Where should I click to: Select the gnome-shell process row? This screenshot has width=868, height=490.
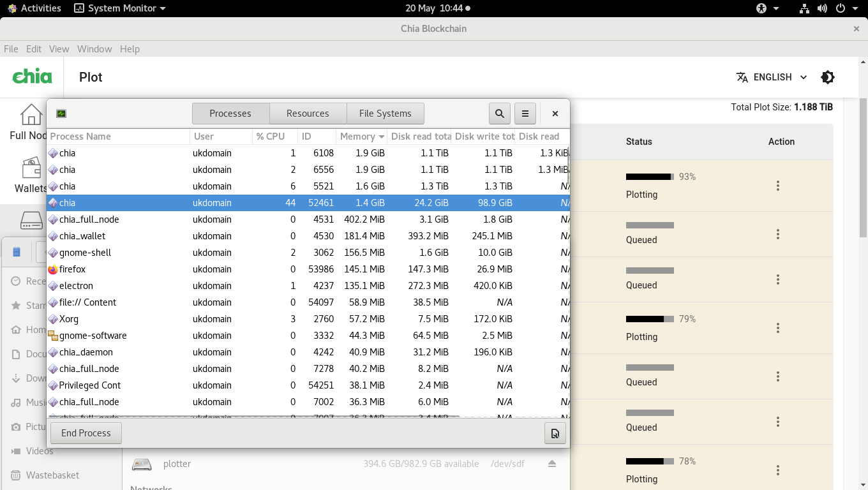308,253
